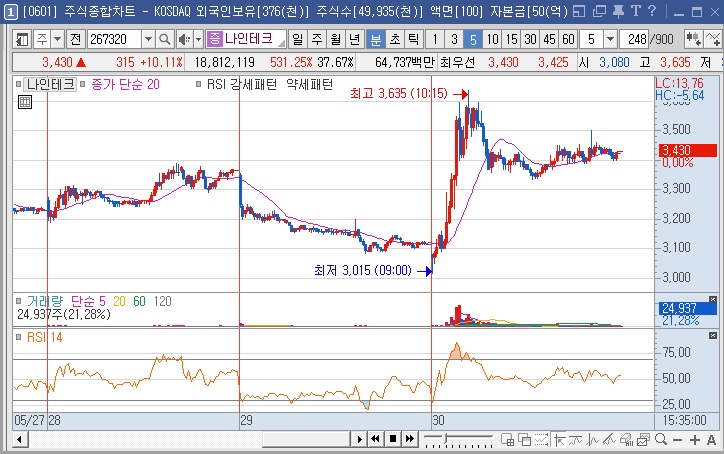This screenshot has width=724, height=454.
Task: Click the diagonal trend-lines icon
Action: [x=609, y=440]
